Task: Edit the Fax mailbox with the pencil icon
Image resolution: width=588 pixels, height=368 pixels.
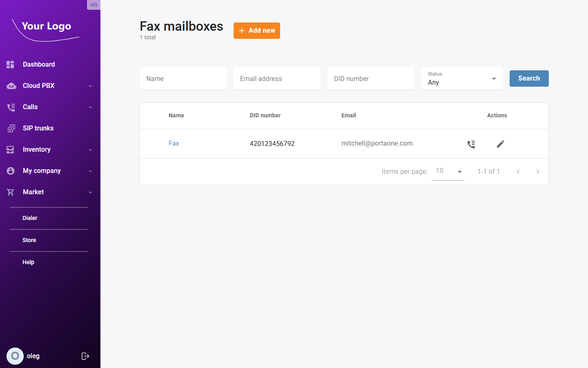Action: pyautogui.click(x=500, y=144)
